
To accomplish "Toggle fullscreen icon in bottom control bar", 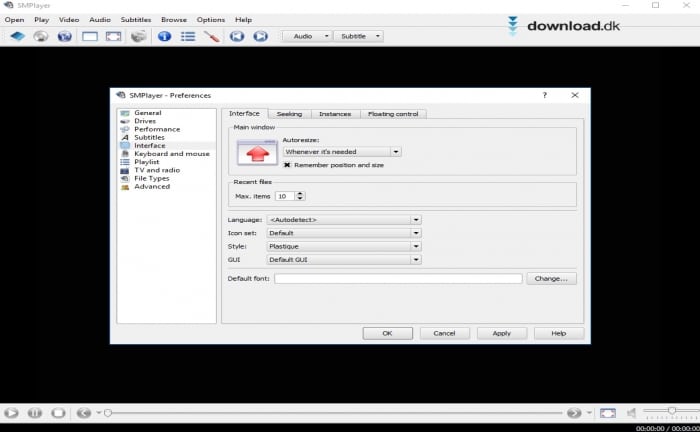I will tap(608, 413).
